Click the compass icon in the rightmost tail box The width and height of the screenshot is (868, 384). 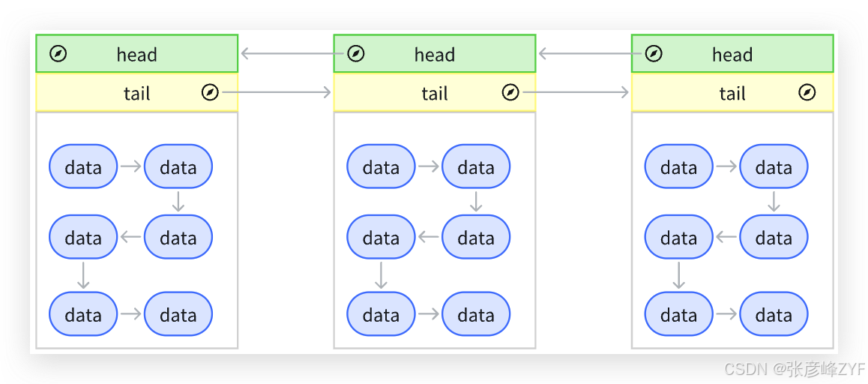pyautogui.click(x=807, y=92)
